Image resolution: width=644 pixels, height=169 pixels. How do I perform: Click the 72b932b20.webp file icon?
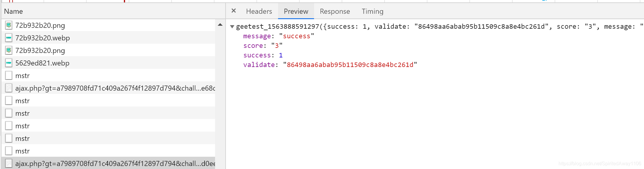click(x=9, y=38)
